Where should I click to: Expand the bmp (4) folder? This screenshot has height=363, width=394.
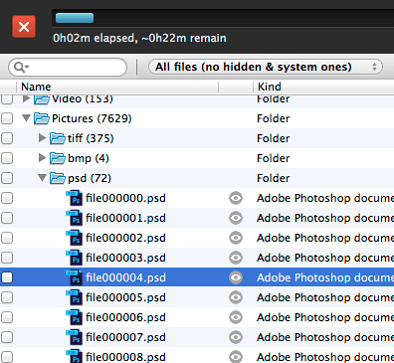click(42, 157)
